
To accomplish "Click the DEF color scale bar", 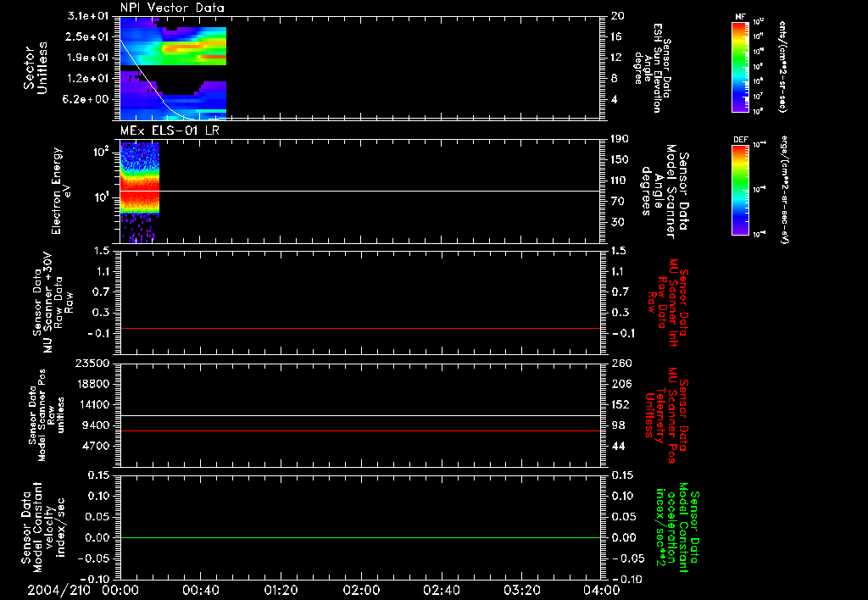I will 740,190.
